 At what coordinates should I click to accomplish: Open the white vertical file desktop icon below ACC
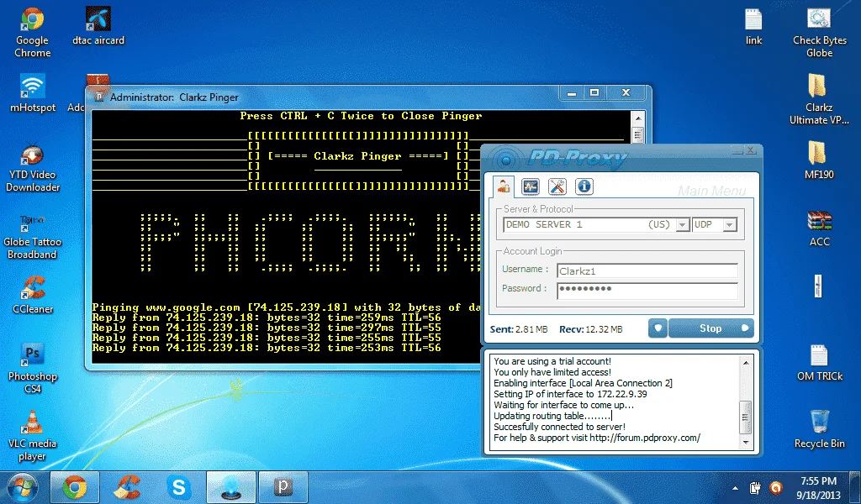[x=818, y=286]
